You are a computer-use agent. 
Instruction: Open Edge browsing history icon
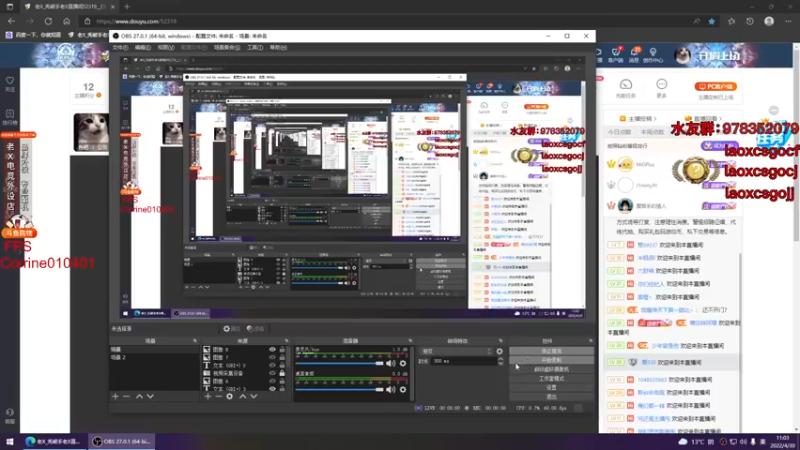click(x=750, y=21)
